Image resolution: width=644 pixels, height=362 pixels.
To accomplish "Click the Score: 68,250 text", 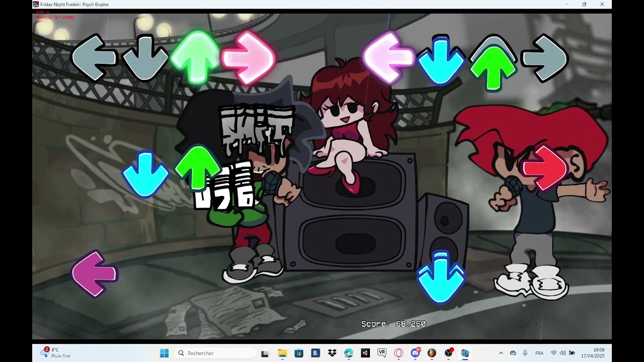I will (393, 324).
